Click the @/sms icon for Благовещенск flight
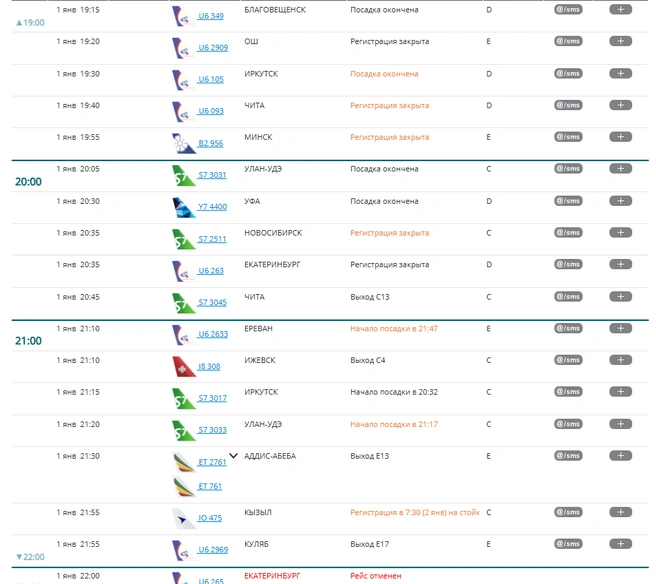The image size is (656, 584). pos(568,9)
